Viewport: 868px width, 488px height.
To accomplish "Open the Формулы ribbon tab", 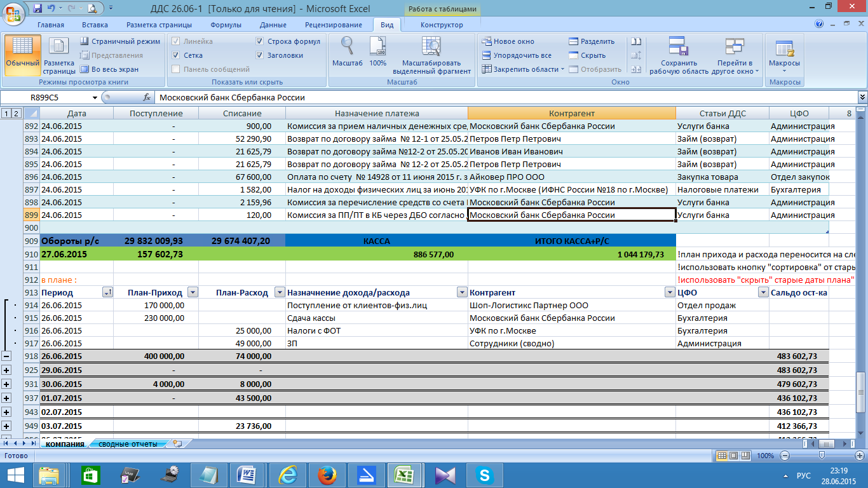I will (x=226, y=25).
